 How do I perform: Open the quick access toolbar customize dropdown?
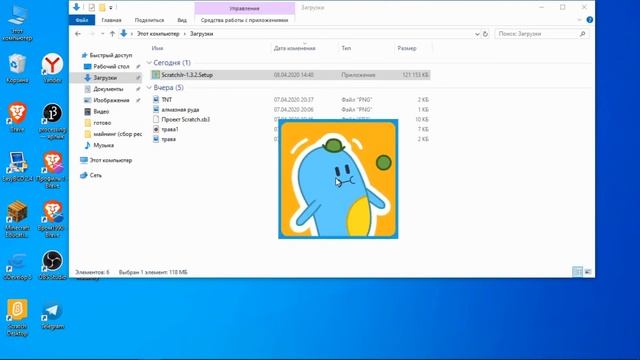click(x=111, y=8)
